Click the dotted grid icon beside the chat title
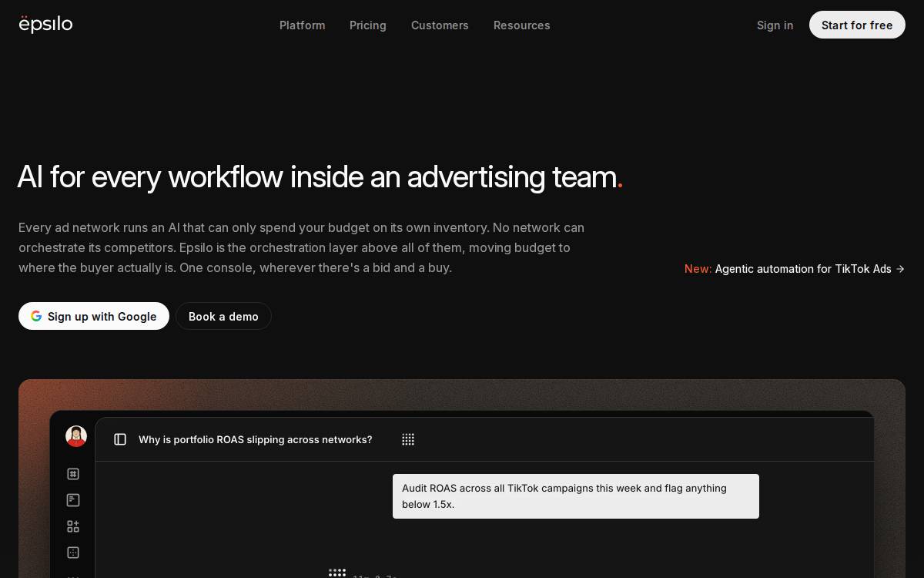The image size is (924, 578). 408,439
